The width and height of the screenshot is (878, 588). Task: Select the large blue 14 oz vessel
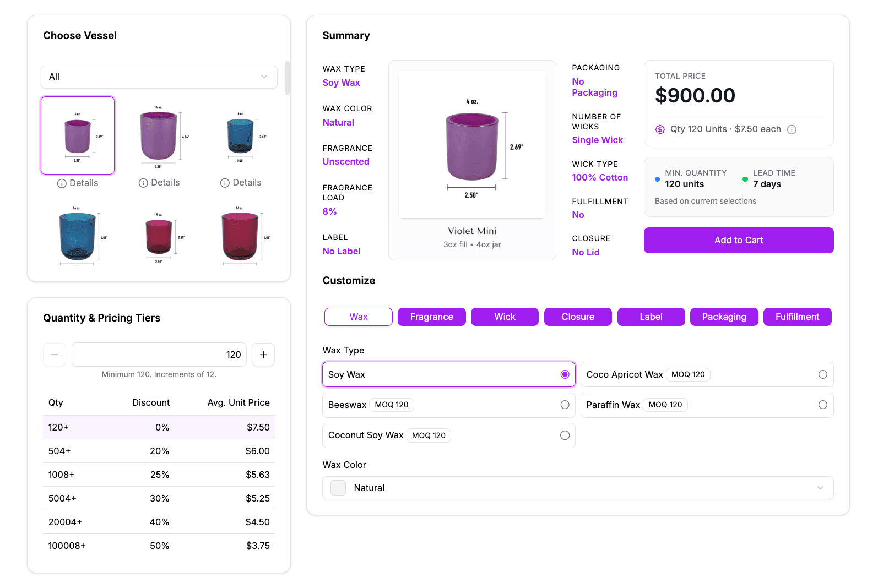pyautogui.click(x=78, y=236)
